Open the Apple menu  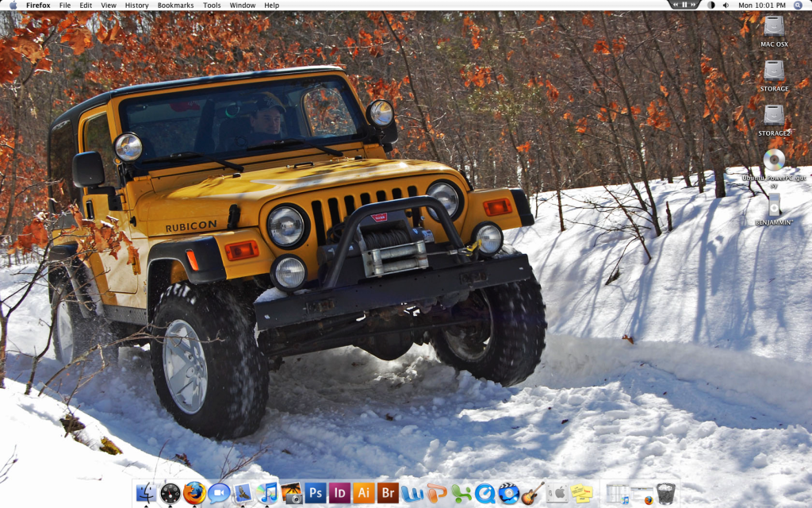(13, 6)
